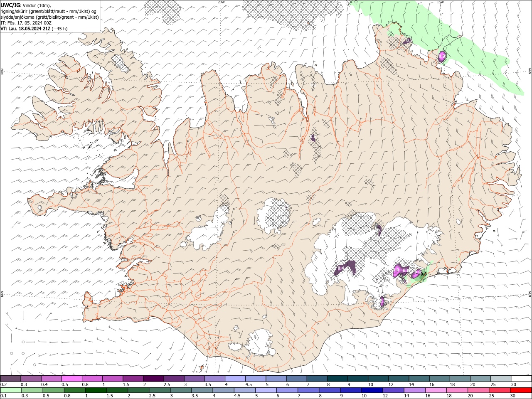Select the lower scale swatch labeled 3.5
The width and height of the screenshot is (532, 399).
202,390
